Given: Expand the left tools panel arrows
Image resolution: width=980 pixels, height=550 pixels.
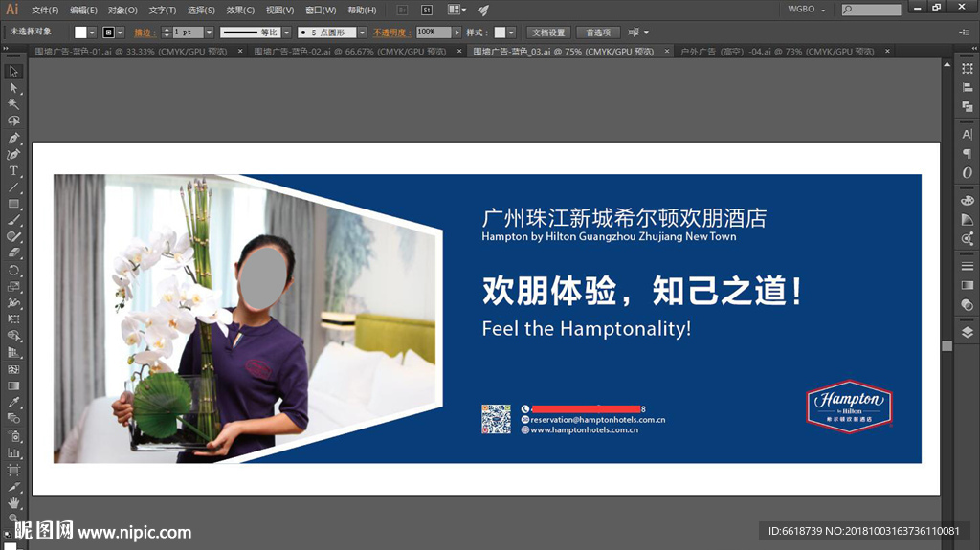Looking at the screenshot, I should tap(6, 48).
